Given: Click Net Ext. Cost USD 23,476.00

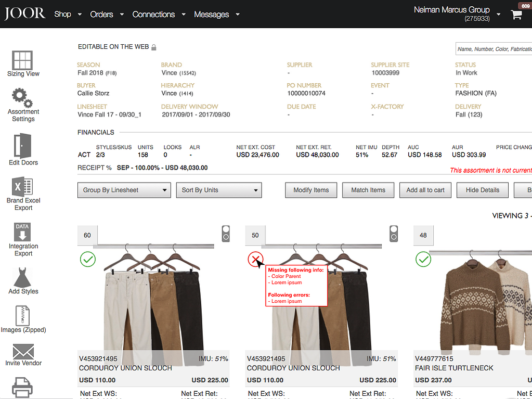Looking at the screenshot, I should tap(258, 155).
